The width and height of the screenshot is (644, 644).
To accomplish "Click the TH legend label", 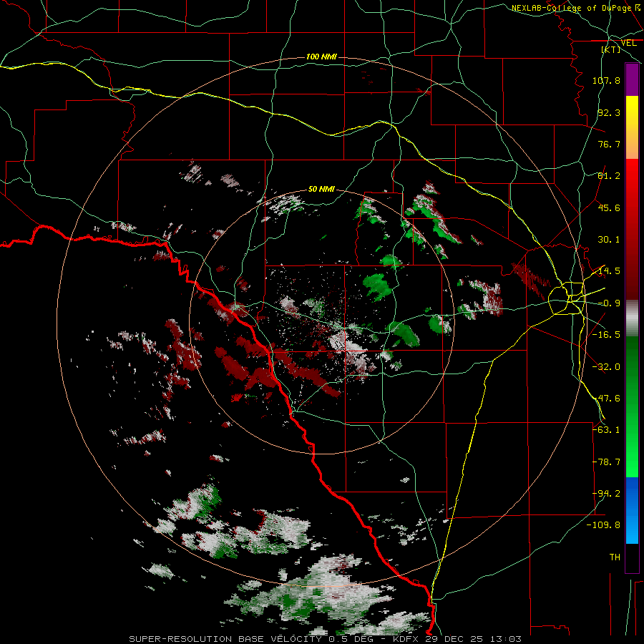I will click(615, 557).
